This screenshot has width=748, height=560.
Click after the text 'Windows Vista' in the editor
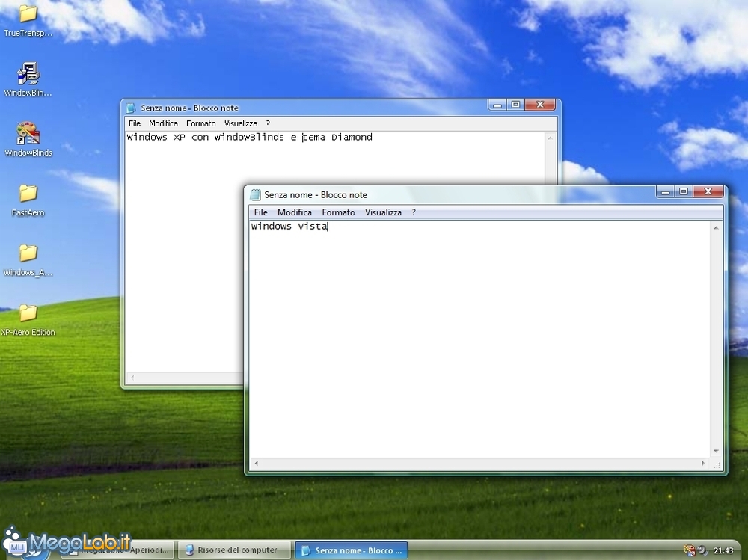point(330,226)
